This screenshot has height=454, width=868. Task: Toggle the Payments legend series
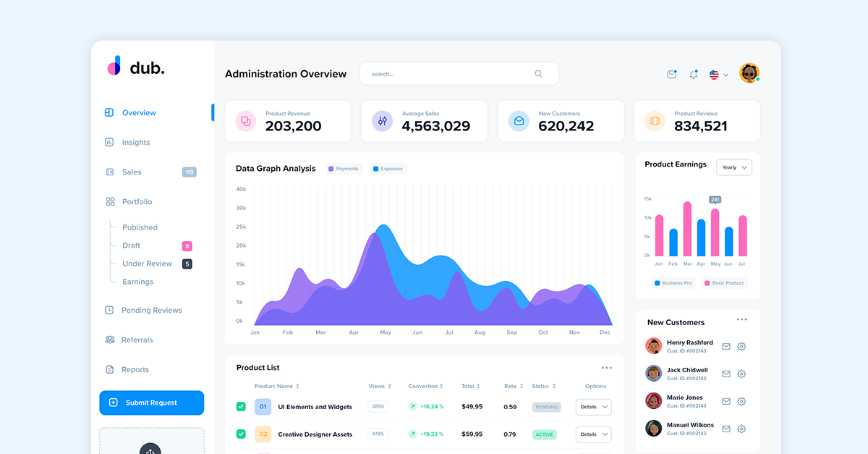[x=343, y=169]
